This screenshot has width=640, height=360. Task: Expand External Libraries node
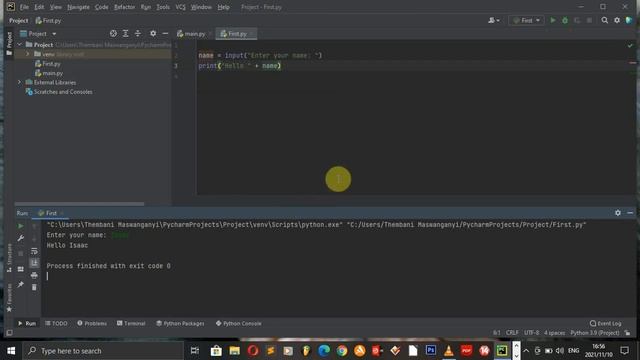19,82
